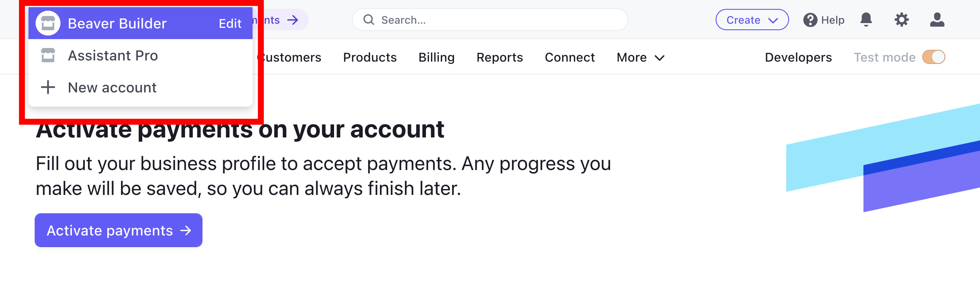Open the settings gear

coord(902,20)
